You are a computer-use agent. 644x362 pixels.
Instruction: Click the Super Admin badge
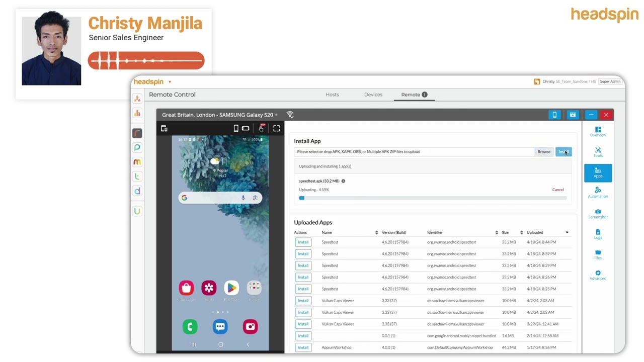610,81
